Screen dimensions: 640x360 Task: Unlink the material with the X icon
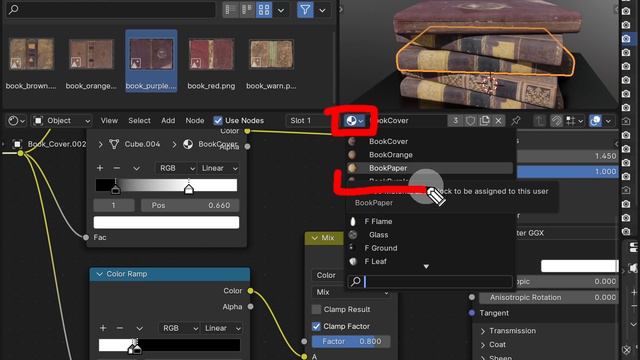(498, 121)
